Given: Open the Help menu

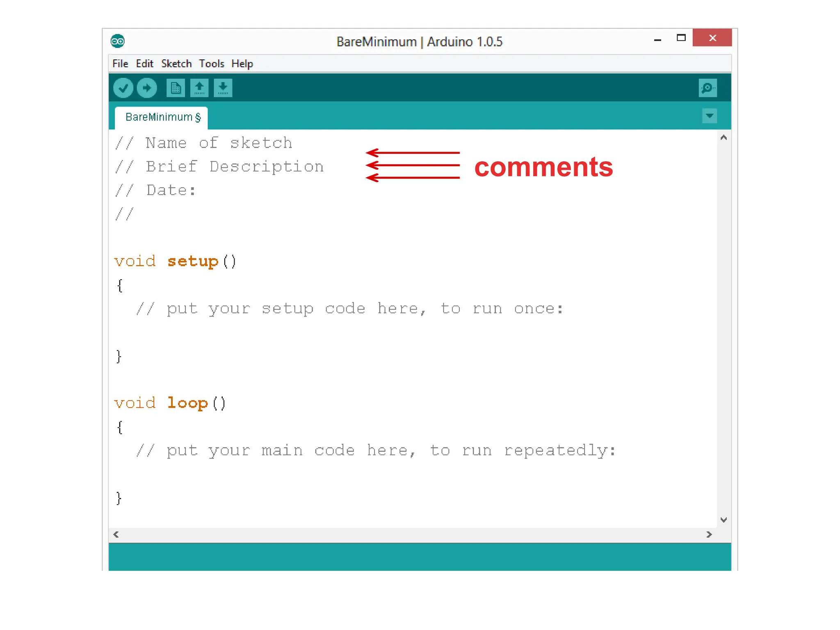Looking at the screenshot, I should (242, 64).
